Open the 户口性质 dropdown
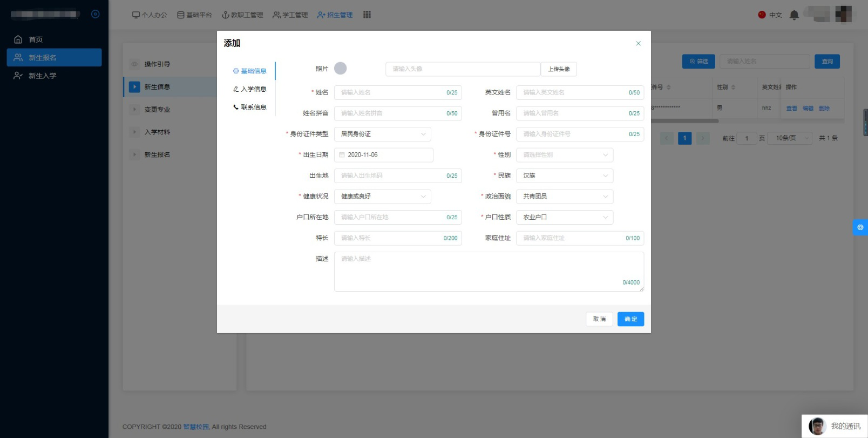 point(564,217)
